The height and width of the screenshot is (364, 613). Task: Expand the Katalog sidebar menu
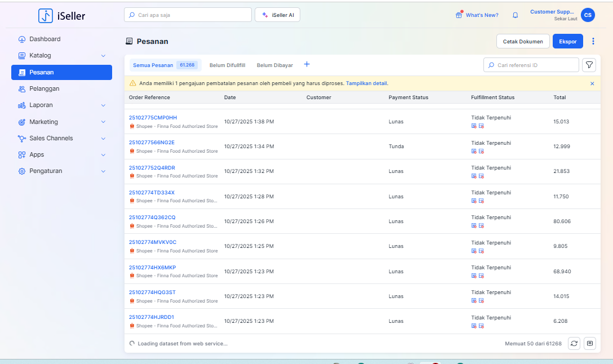pos(103,56)
